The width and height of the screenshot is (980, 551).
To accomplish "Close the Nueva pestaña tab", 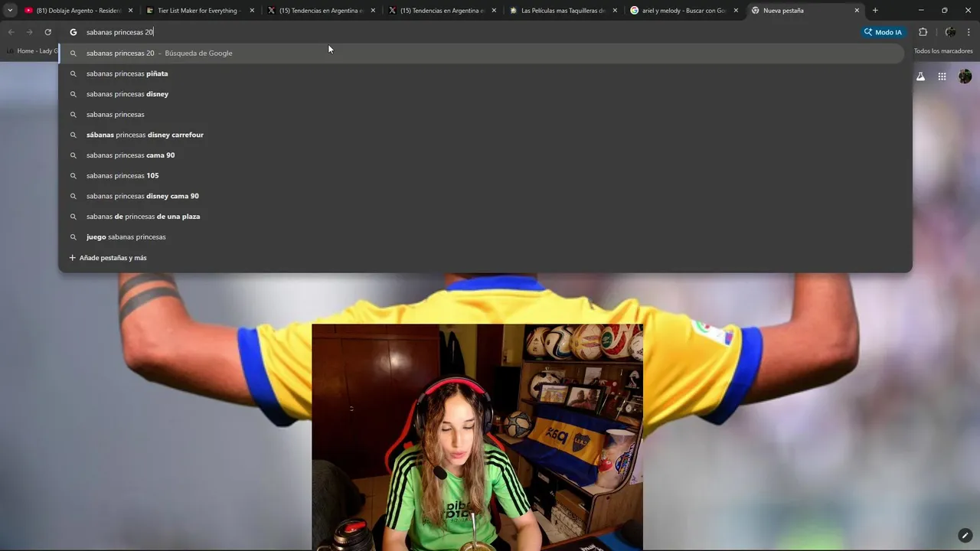I will point(857,11).
